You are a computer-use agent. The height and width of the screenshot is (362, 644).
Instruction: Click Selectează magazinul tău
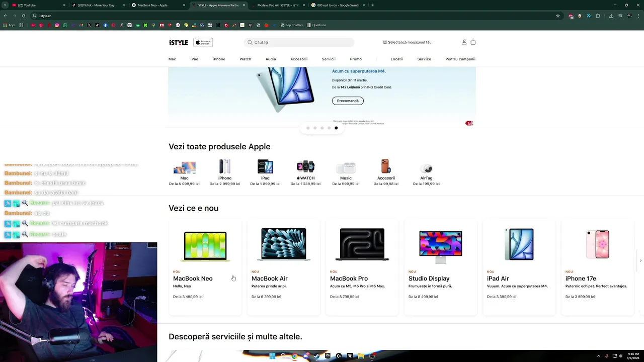click(x=407, y=42)
